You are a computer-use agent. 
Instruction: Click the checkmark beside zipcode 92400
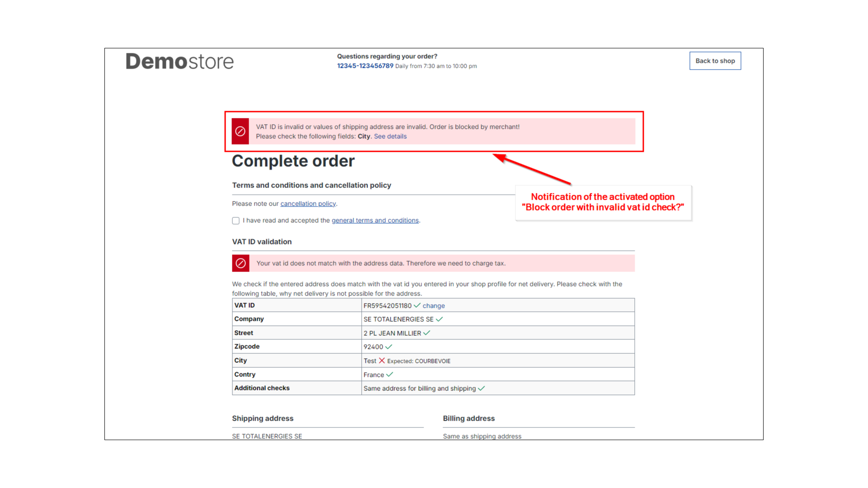(x=389, y=347)
